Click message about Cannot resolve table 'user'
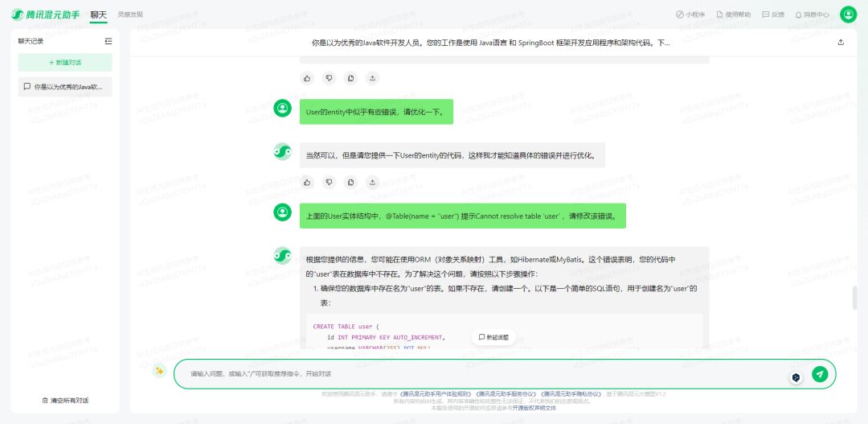The image size is (868, 424). (x=463, y=216)
